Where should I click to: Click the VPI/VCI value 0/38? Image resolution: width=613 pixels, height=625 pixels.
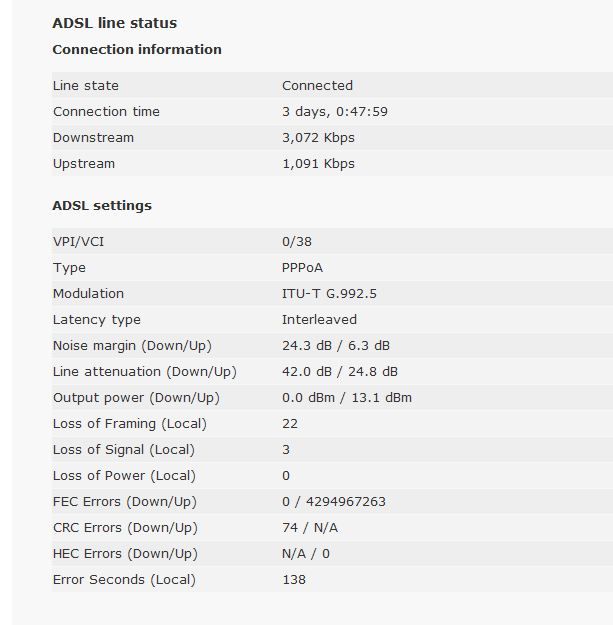click(297, 242)
